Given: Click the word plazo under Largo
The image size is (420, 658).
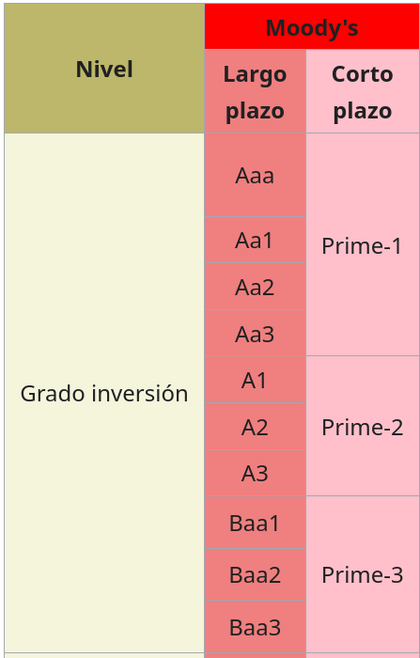Looking at the screenshot, I should point(255,112).
